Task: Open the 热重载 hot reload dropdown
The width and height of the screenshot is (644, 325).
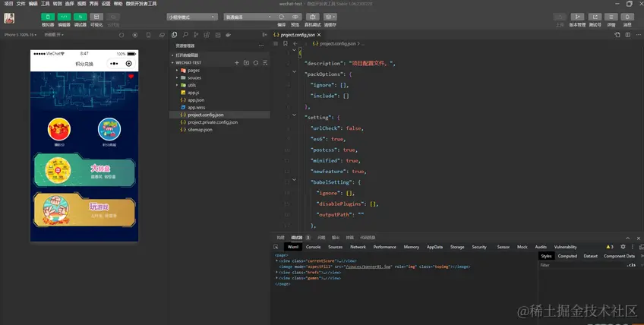Action: pyautogui.click(x=54, y=35)
